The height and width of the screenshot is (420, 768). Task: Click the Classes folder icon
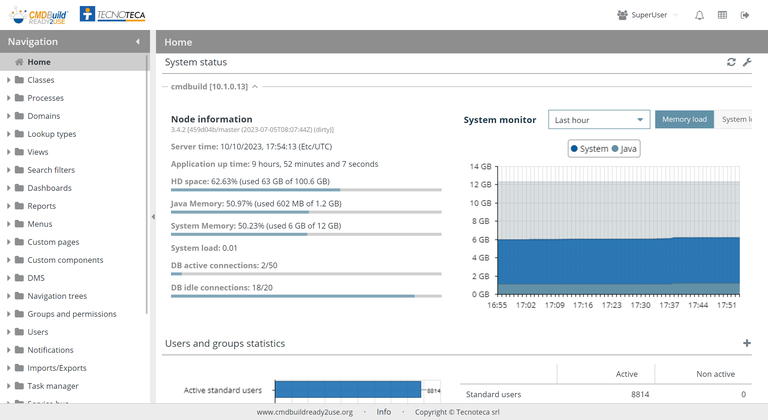pos(19,80)
